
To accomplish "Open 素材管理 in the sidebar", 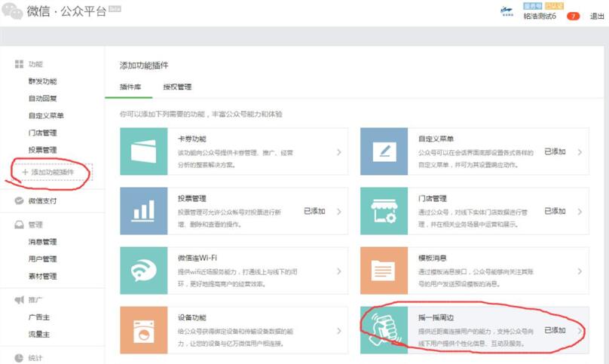I will [x=42, y=276].
